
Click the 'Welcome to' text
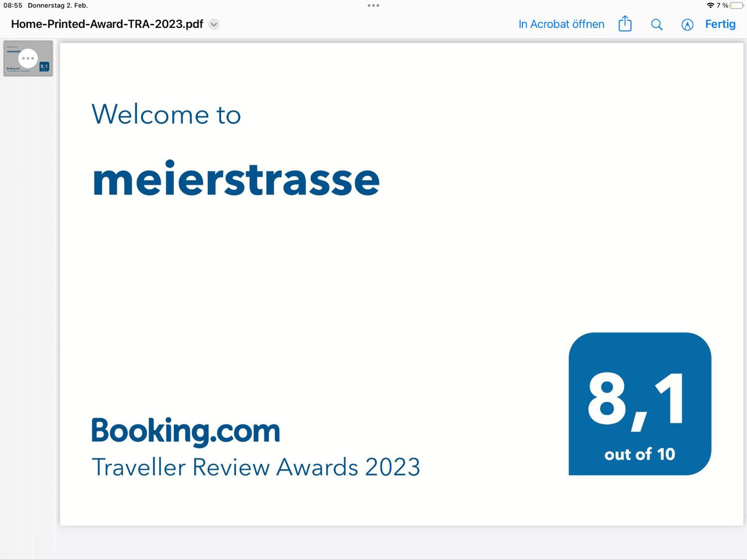[166, 114]
